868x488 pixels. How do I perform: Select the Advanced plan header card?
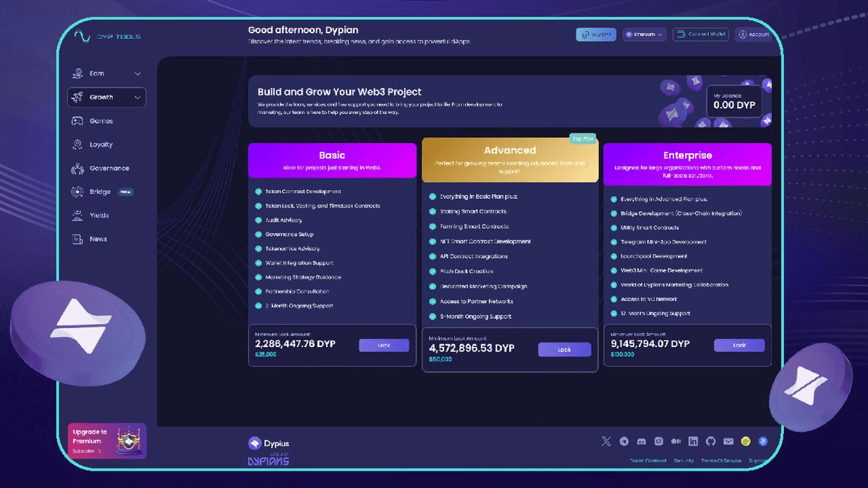tap(510, 160)
